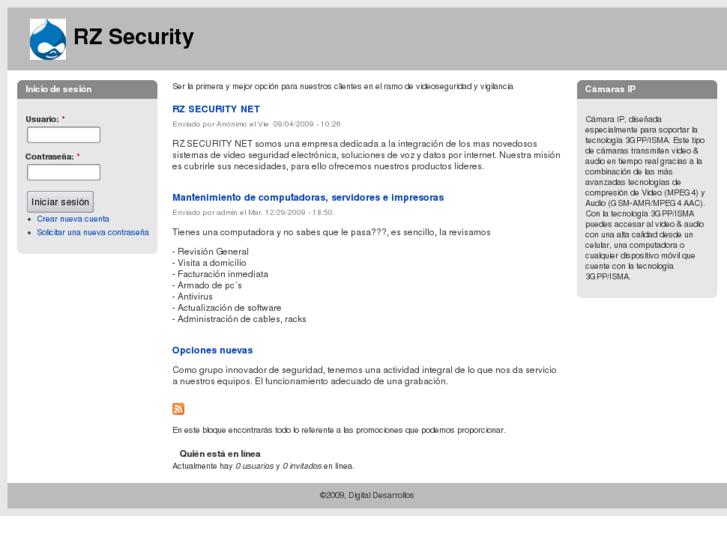Viewport: 727px width, 545px height.
Task: Click the Enviado por admin submission line
Action: 253,212
